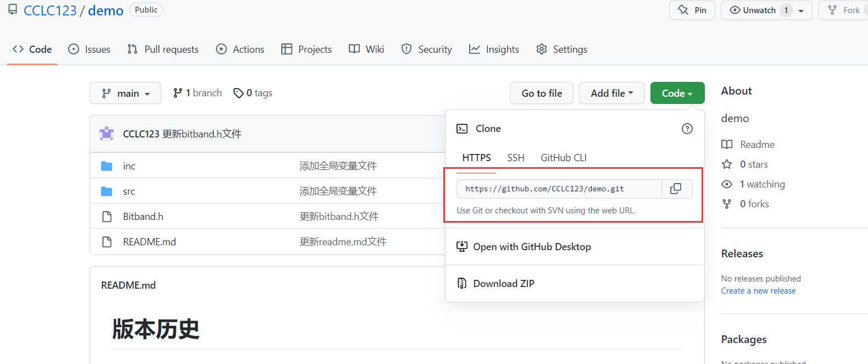Open the 0 stars link
Screen dimensions: 868x364
tap(754, 164)
